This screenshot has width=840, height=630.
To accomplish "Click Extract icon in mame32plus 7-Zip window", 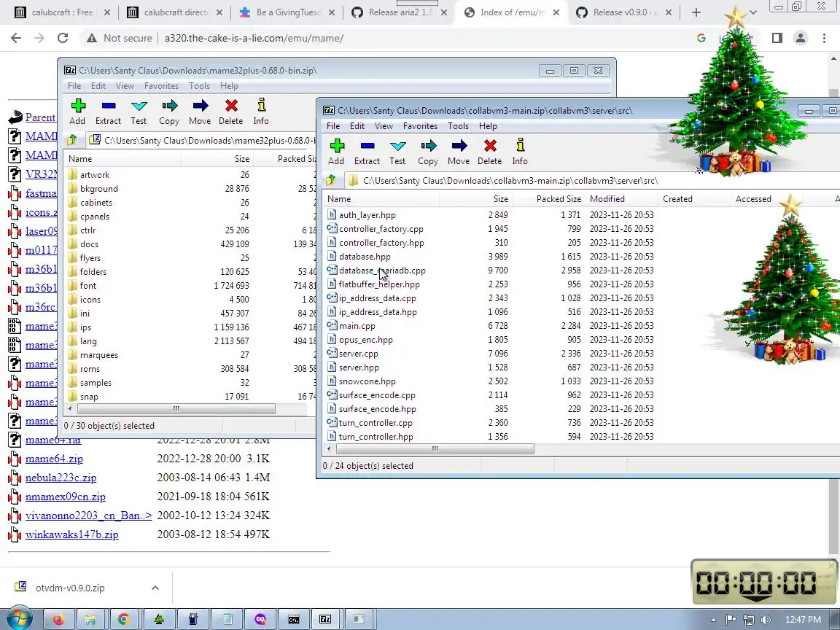I will coord(109,106).
